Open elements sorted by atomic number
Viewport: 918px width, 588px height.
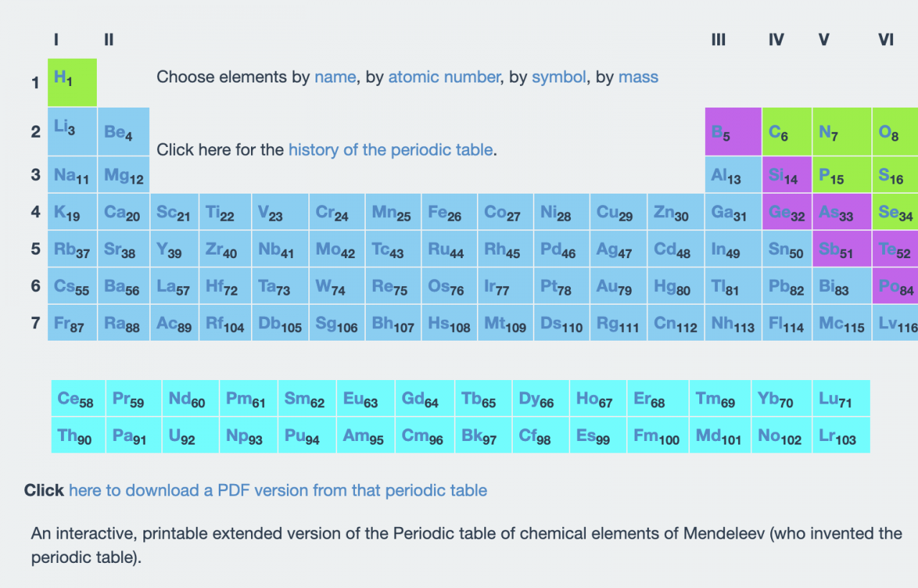444,77
